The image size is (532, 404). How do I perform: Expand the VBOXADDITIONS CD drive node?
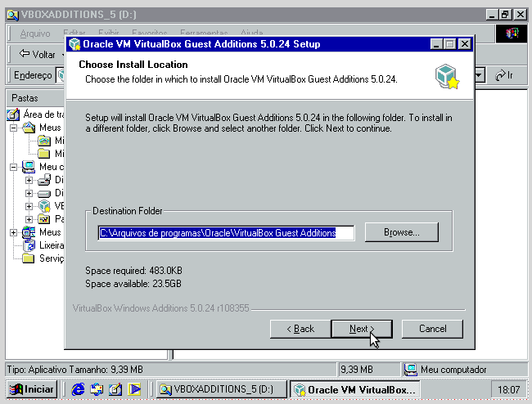click(x=29, y=206)
